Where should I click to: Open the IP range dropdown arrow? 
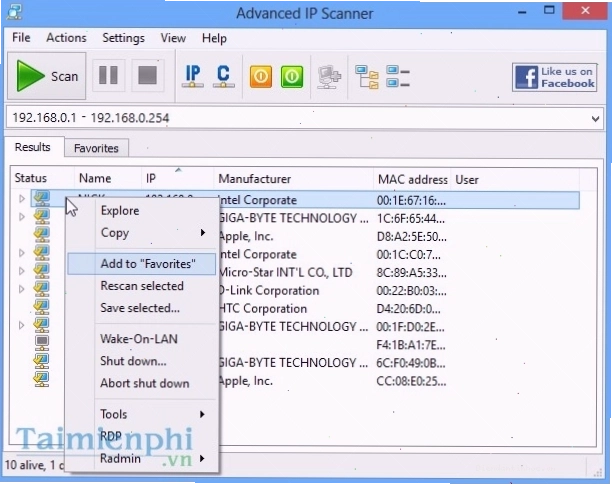(x=595, y=119)
